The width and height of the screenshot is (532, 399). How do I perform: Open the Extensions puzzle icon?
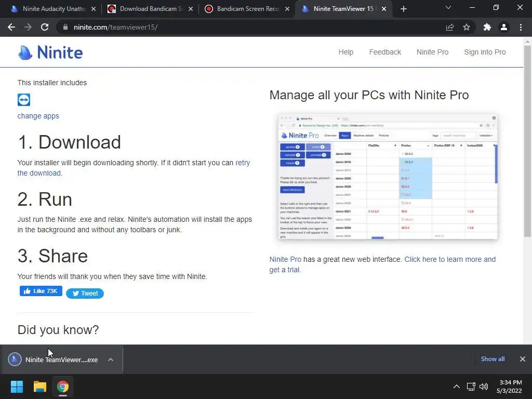point(487,27)
